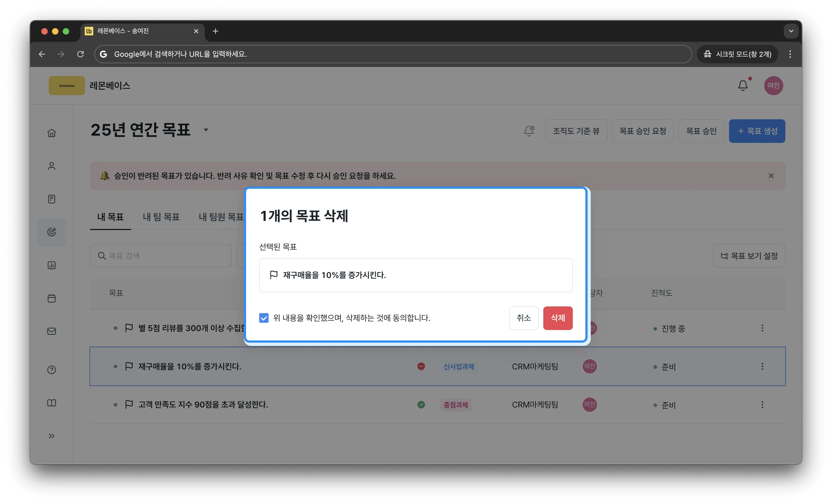This screenshot has width=832, height=504.
Task: Click 여진 assignee avatar in 고객 만족도 row
Action: click(590, 405)
